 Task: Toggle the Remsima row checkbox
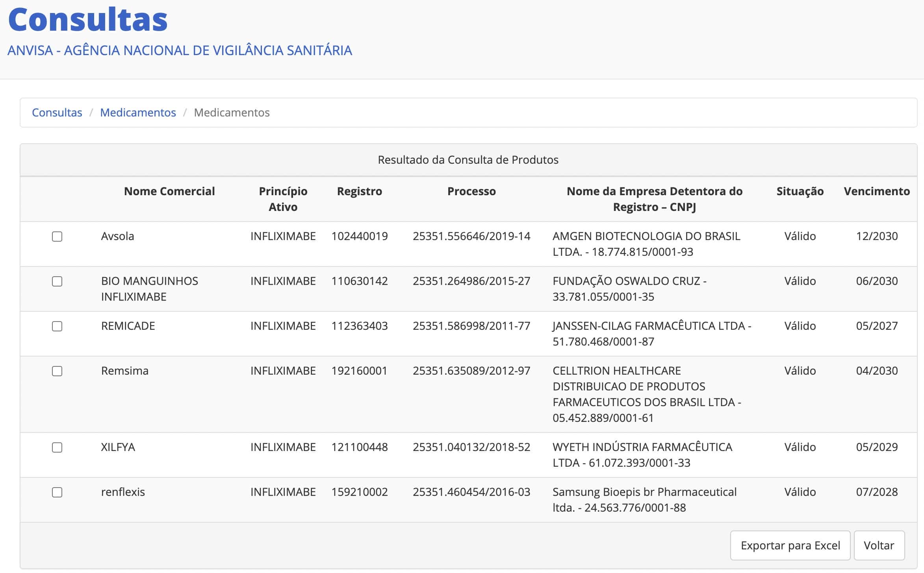57,371
